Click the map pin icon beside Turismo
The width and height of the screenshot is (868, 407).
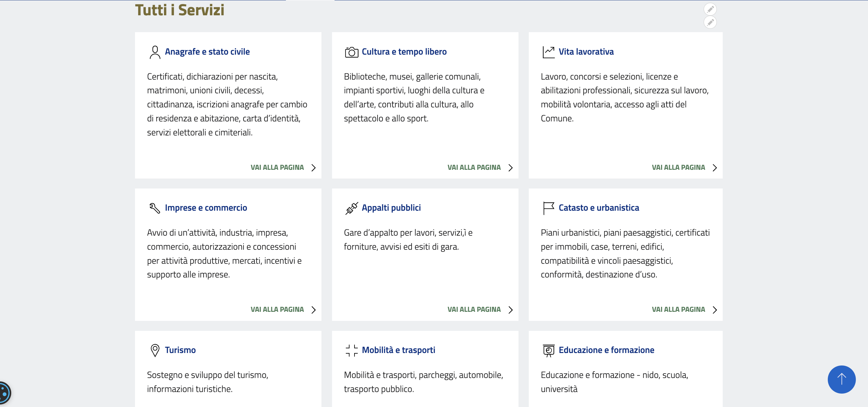coord(155,350)
